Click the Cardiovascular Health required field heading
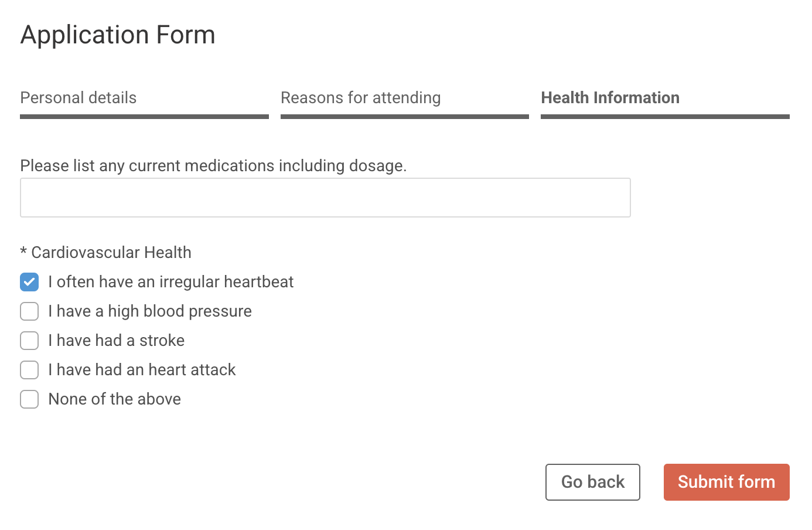 [x=105, y=253]
